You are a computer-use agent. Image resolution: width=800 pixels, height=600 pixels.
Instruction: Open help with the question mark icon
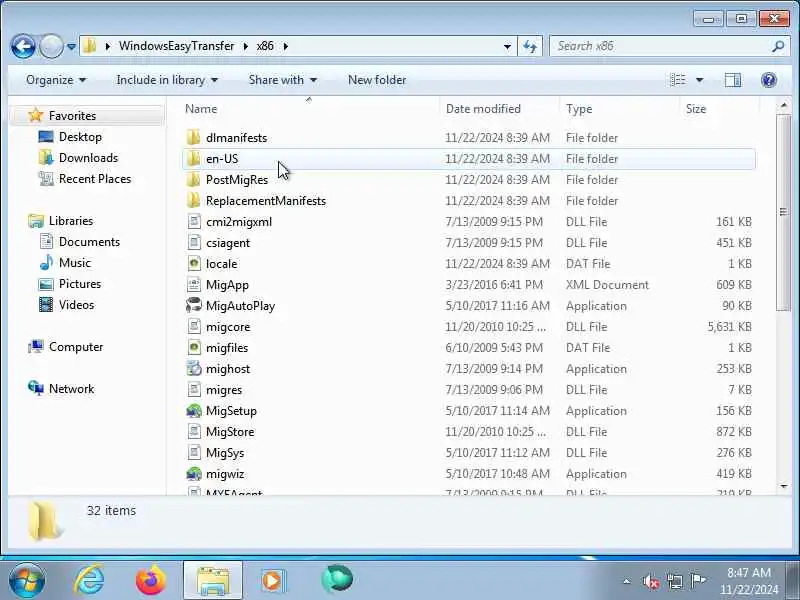click(x=768, y=80)
